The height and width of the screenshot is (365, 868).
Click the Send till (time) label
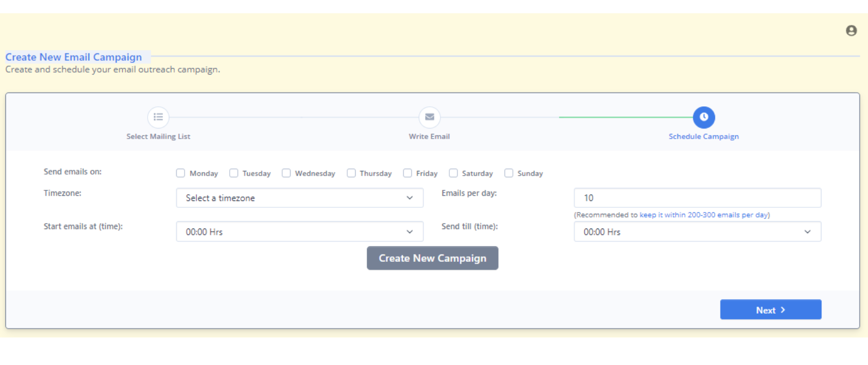pyautogui.click(x=469, y=226)
